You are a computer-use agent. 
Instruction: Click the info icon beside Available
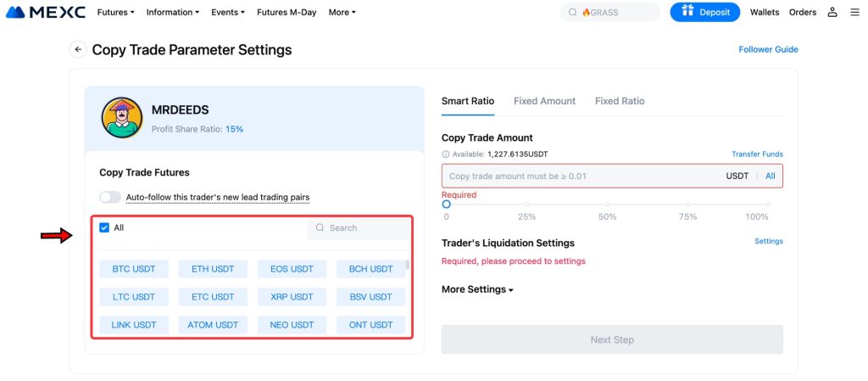(446, 154)
